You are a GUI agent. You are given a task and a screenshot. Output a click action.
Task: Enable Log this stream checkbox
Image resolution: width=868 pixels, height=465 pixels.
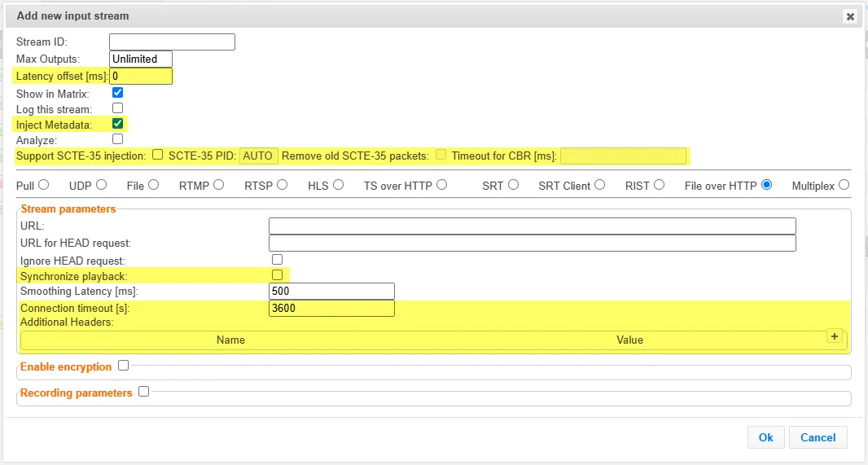tap(117, 108)
